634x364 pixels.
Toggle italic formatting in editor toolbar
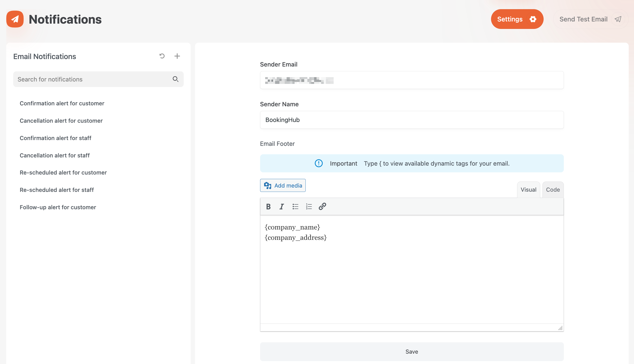282,207
